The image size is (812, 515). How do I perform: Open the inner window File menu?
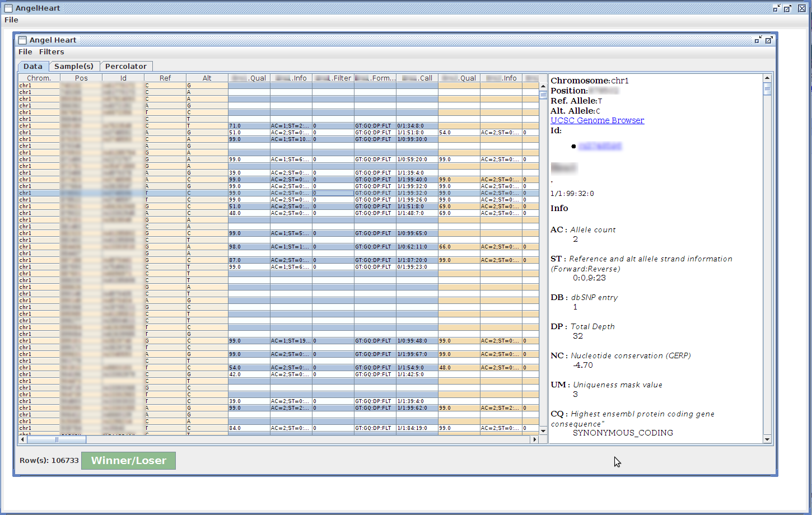click(x=25, y=52)
